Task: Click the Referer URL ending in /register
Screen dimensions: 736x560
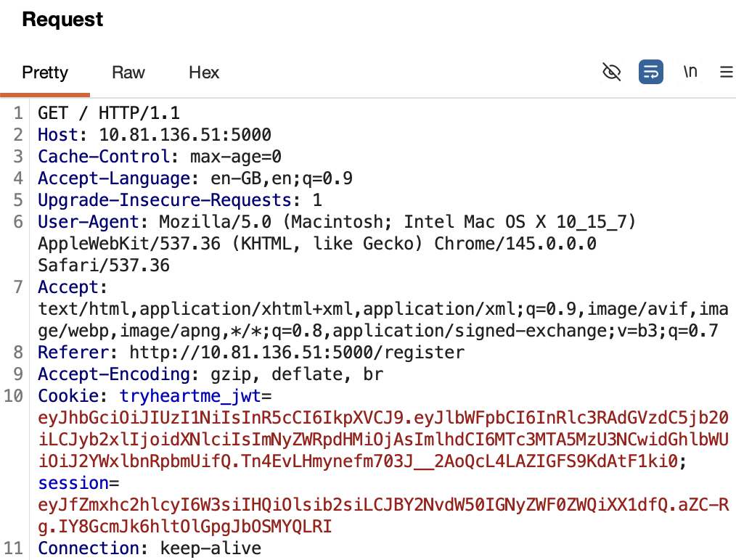Action: tap(297, 353)
